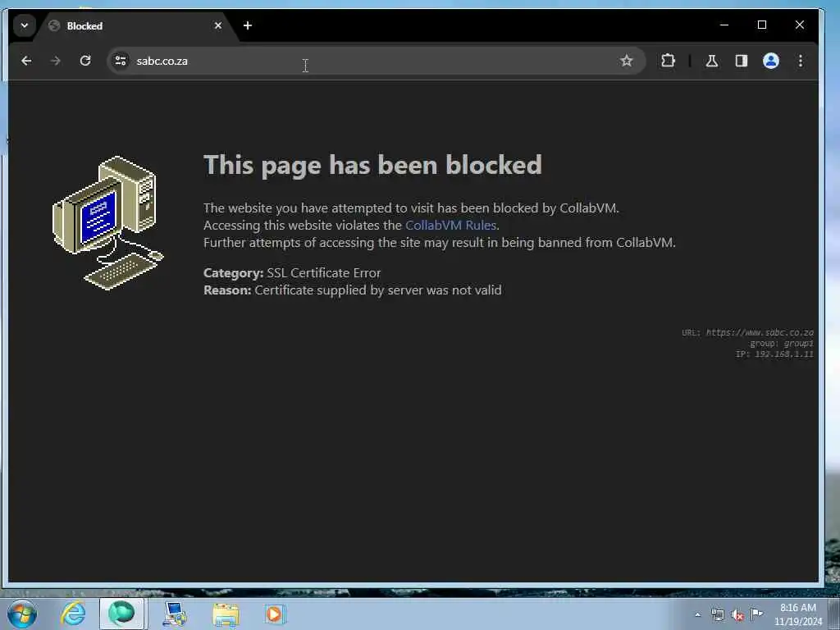The height and width of the screenshot is (630, 840).
Task: Bookmark this page with the star icon
Action: (x=626, y=61)
